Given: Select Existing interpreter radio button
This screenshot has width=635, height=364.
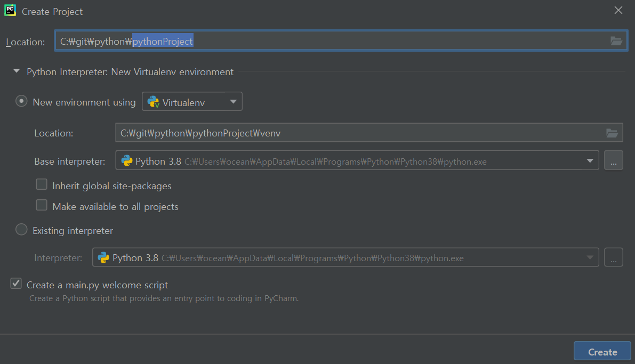Looking at the screenshot, I should [21, 230].
